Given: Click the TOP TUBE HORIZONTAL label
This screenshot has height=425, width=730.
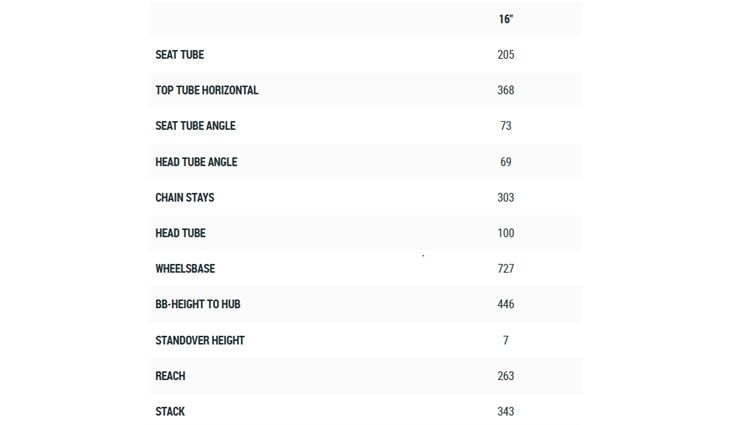Looking at the screenshot, I should point(207,90).
